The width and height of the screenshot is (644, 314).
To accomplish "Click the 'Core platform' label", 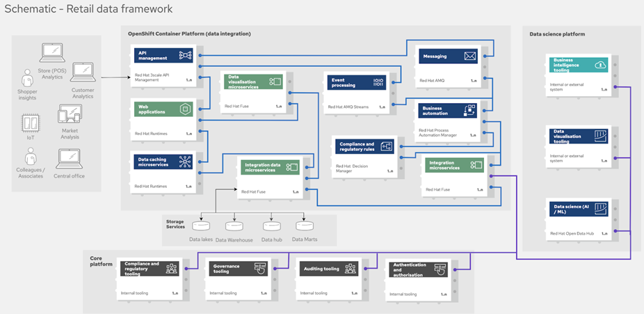I will pyautogui.click(x=101, y=261).
